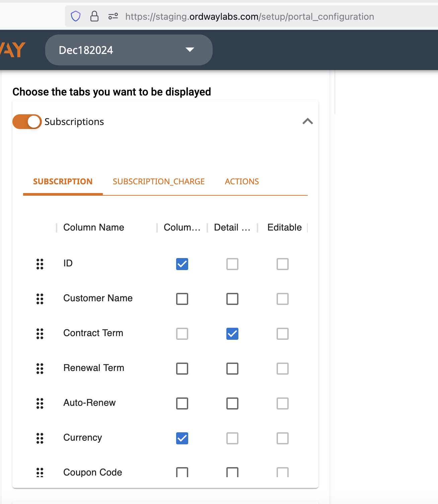Image resolution: width=438 pixels, height=504 pixels.
Task: Disable the Subscriptions toggle switch
Action: 27,122
